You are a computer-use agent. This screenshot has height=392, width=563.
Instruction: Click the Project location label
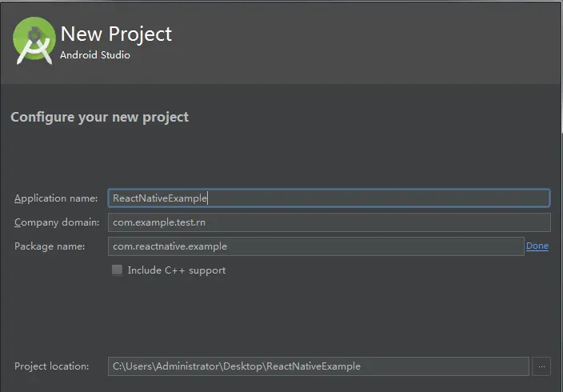52,366
